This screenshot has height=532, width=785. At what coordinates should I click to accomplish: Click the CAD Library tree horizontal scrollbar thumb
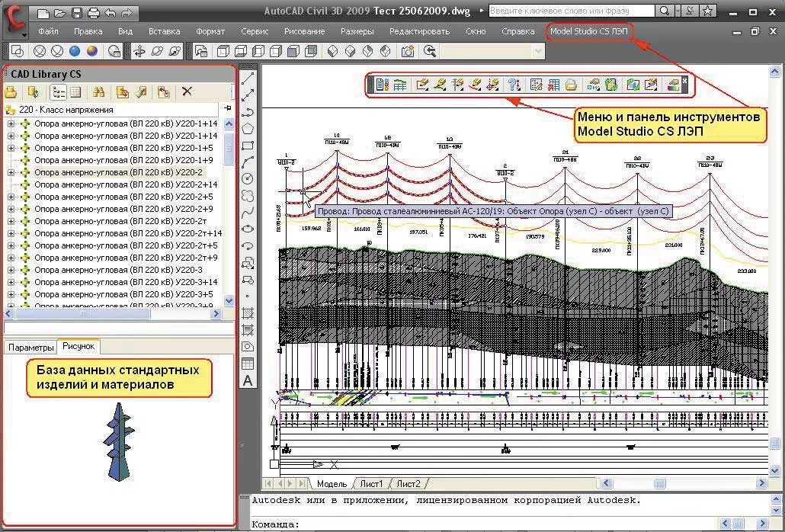82,314
